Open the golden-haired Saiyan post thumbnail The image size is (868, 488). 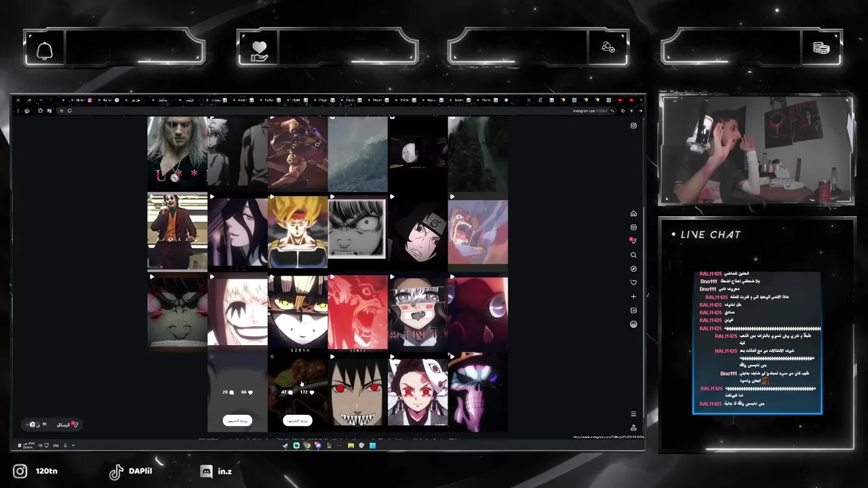(x=297, y=231)
